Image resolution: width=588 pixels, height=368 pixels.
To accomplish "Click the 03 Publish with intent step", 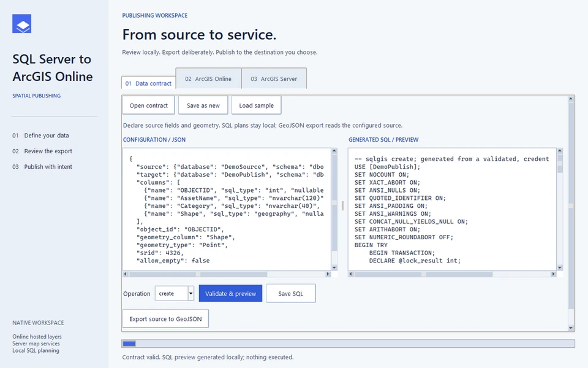I will click(42, 167).
